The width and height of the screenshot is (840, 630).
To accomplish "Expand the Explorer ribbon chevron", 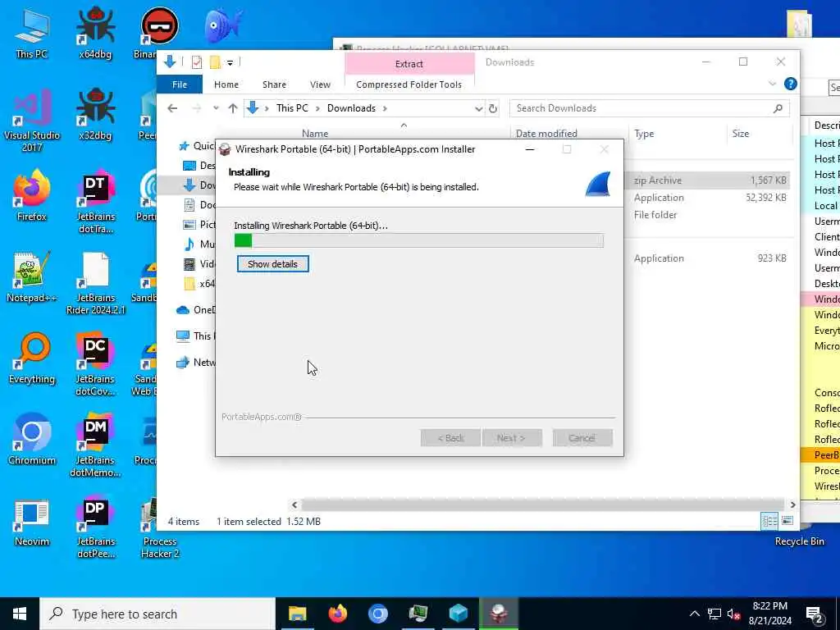I will tap(772, 84).
